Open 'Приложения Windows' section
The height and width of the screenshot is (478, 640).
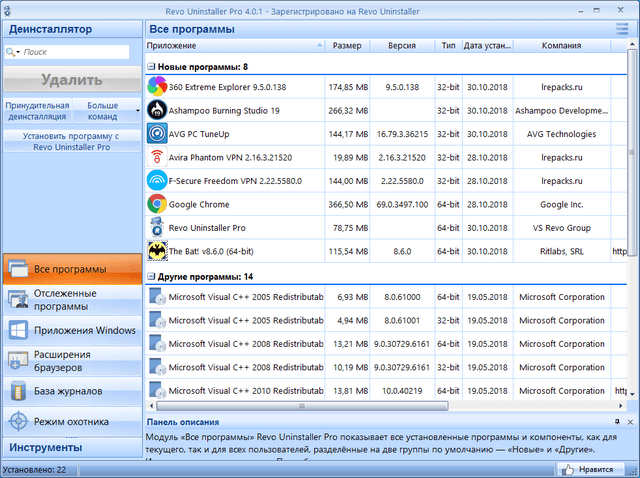point(71,330)
